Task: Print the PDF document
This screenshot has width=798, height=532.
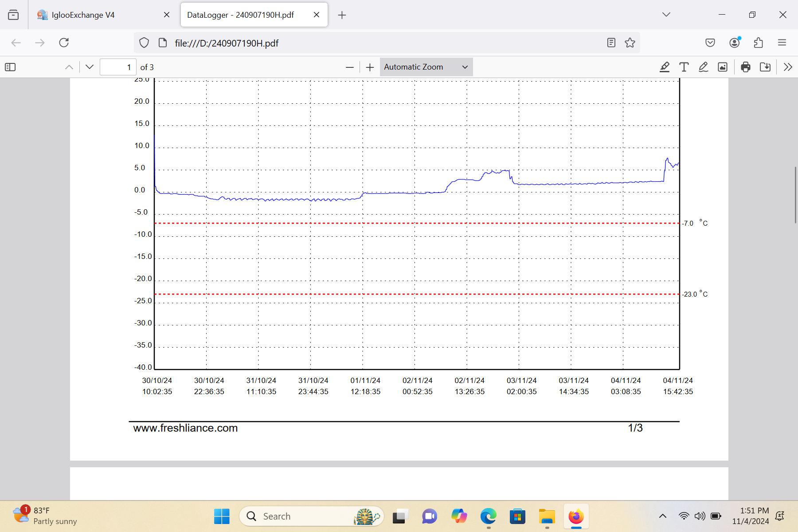Action: coord(746,67)
